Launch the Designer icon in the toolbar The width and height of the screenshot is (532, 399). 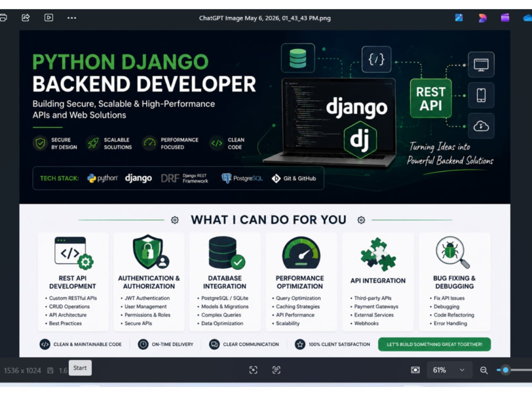coord(482,18)
